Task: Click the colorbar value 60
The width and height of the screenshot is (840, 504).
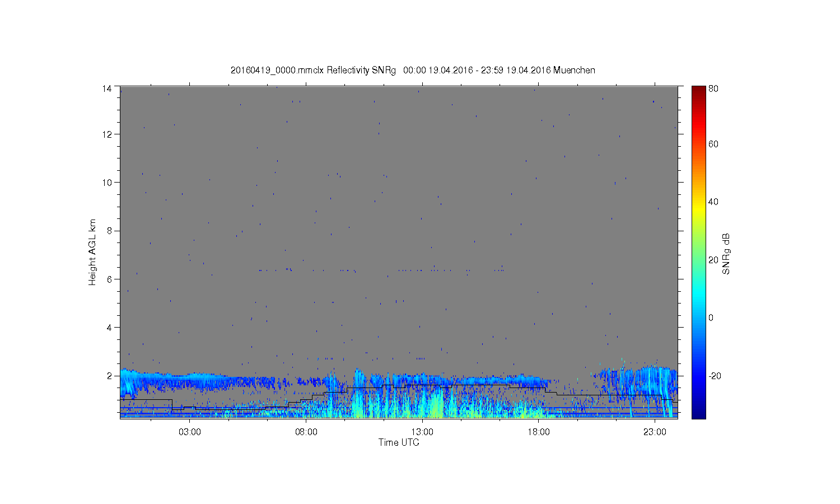Action: tap(713, 144)
